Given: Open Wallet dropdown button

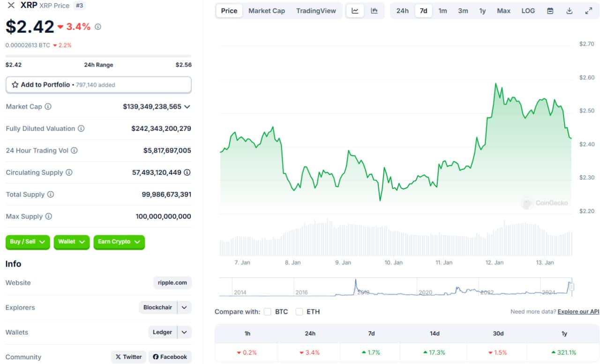Looking at the screenshot, I should pos(72,242).
